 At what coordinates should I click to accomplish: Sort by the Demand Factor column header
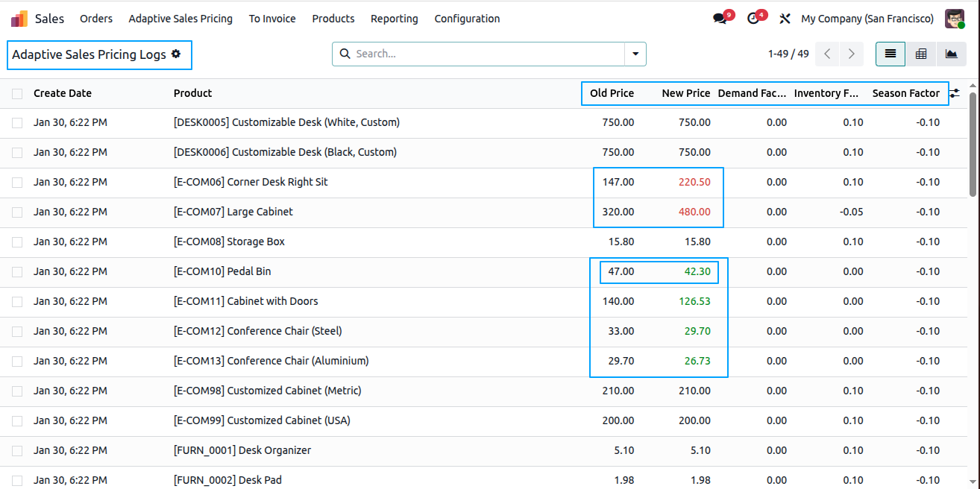[752, 93]
